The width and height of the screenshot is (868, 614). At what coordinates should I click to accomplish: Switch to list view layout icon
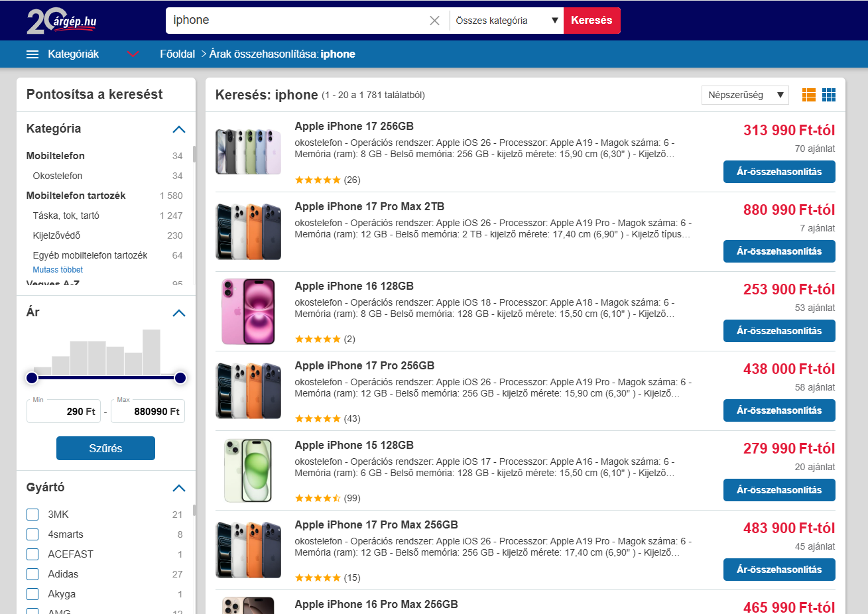point(809,95)
